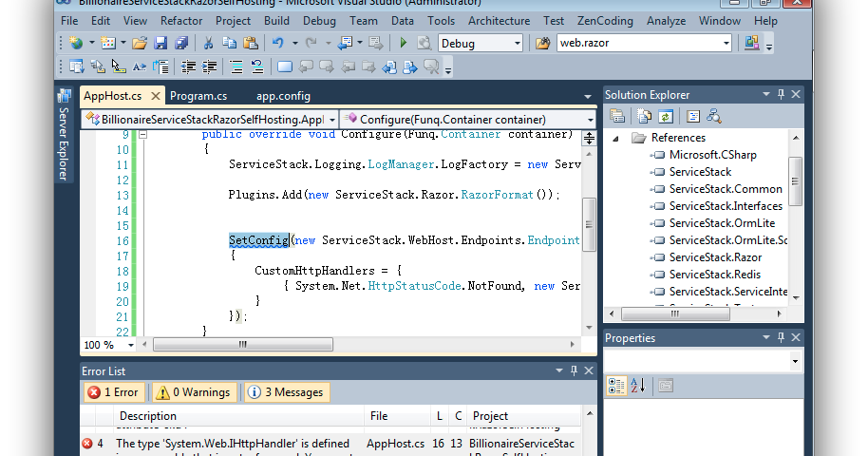The width and height of the screenshot is (868, 456).
Task: Open the Properties object selector dropdown
Action: point(796,362)
